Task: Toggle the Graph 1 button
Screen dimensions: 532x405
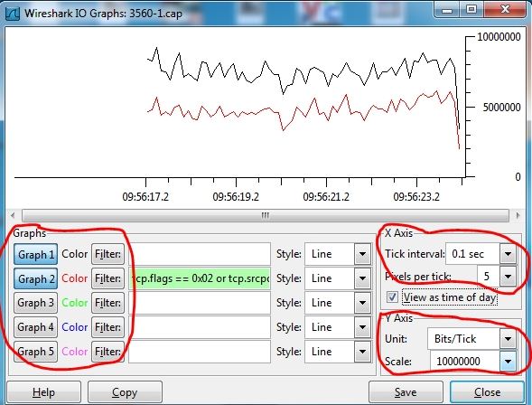Action: 35,254
